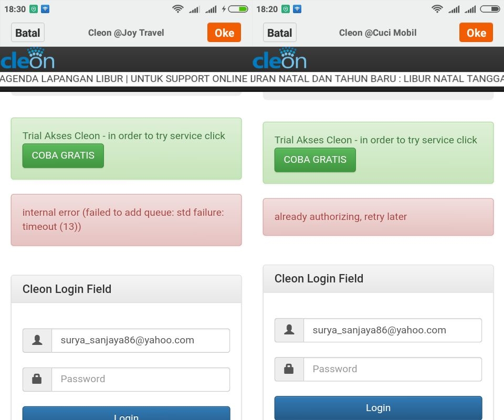This screenshot has width=504, height=420.
Task: Click the Login button in Joy Travel screen
Action: click(x=127, y=414)
